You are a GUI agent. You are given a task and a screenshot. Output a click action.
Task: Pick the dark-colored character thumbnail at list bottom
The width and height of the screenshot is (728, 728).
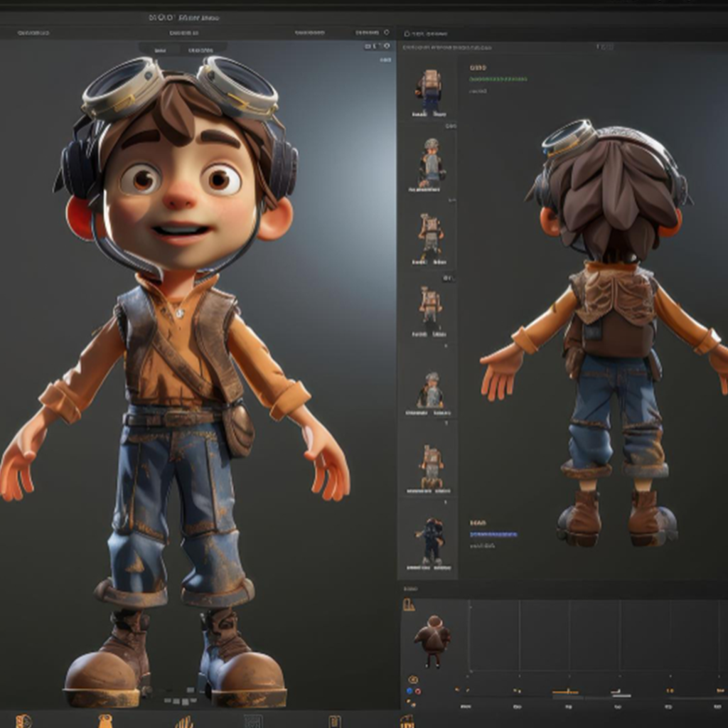pyautogui.click(x=431, y=541)
